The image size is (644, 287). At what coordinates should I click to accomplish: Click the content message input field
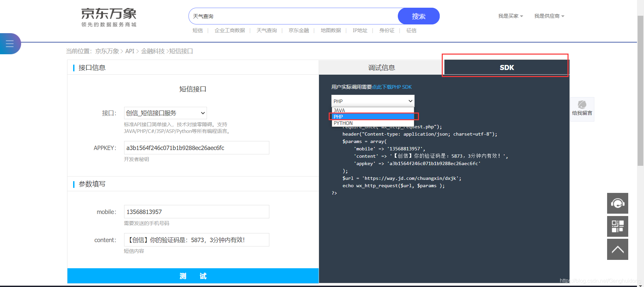[x=197, y=240]
